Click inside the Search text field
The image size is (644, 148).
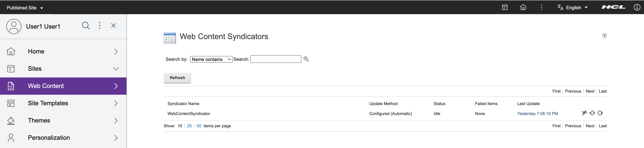tap(275, 59)
